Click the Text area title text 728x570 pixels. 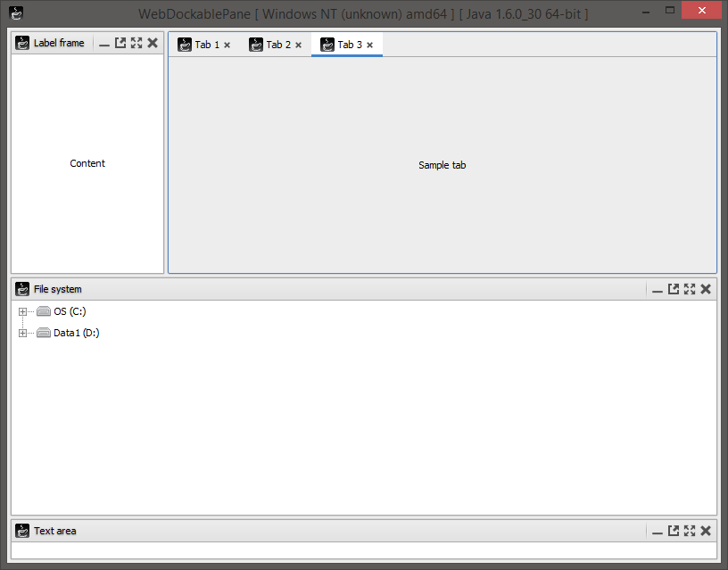click(54, 531)
